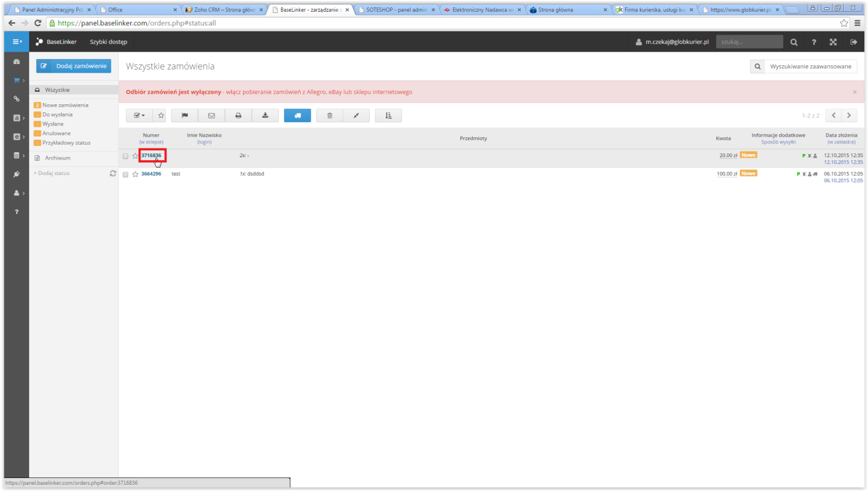Open the orders shopping cart sidebar icon
This screenshot has width=868, height=491.
tap(17, 81)
